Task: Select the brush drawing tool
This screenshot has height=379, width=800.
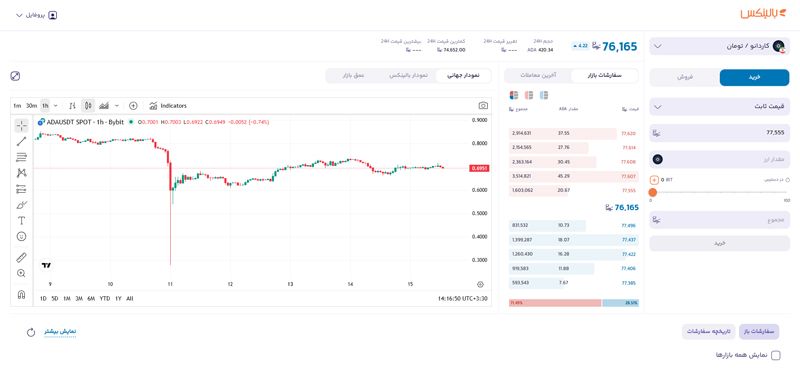Action: pos(21,205)
